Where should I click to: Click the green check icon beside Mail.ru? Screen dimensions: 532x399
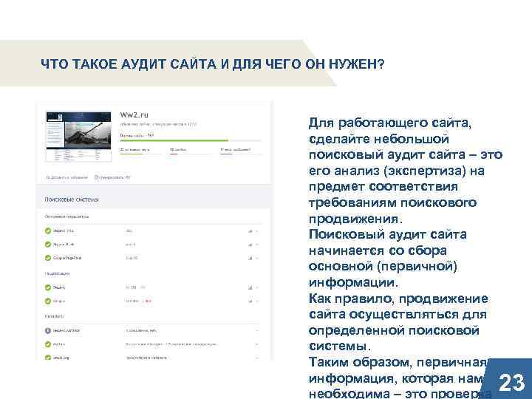pos(48,344)
